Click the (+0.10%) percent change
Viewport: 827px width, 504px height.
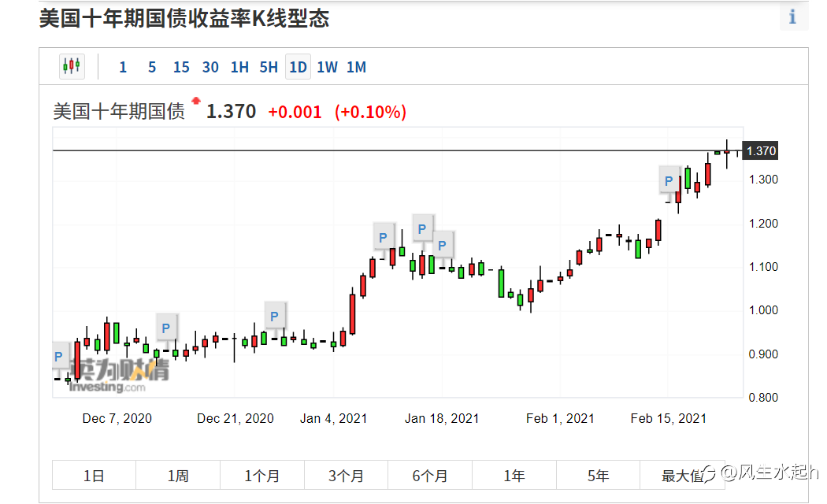tap(370, 112)
